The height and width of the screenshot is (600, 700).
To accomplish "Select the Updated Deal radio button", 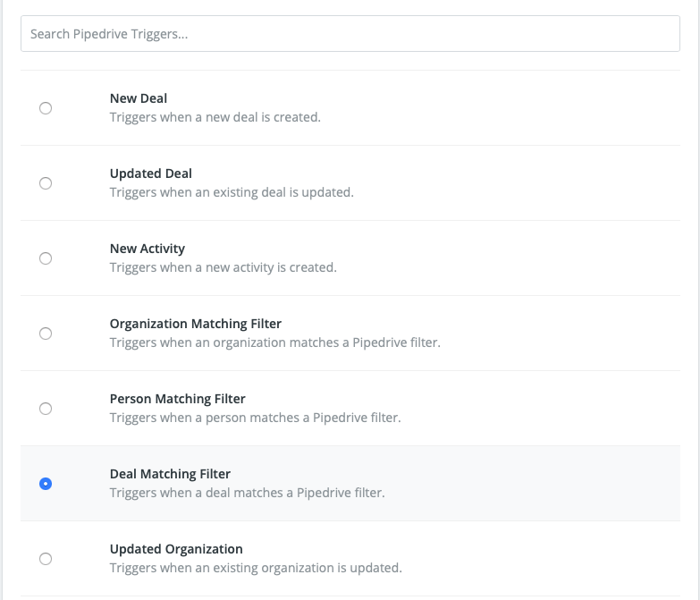I will point(46,183).
